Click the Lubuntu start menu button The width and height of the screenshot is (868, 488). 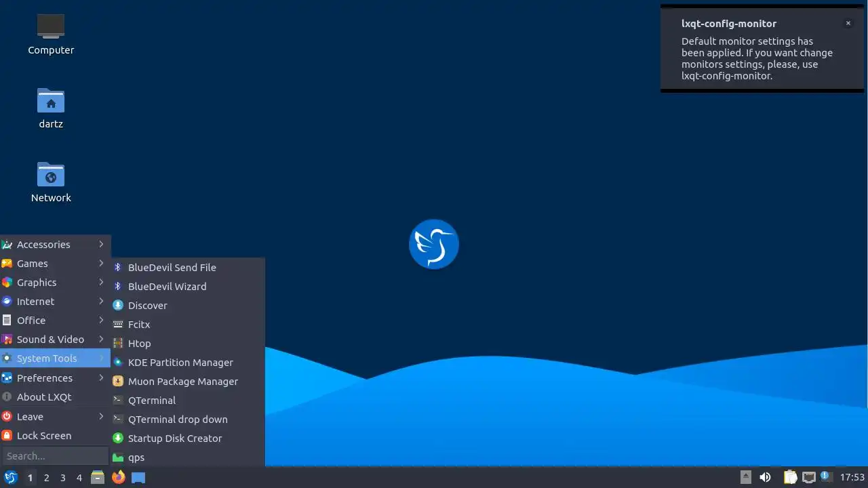pyautogui.click(x=10, y=477)
